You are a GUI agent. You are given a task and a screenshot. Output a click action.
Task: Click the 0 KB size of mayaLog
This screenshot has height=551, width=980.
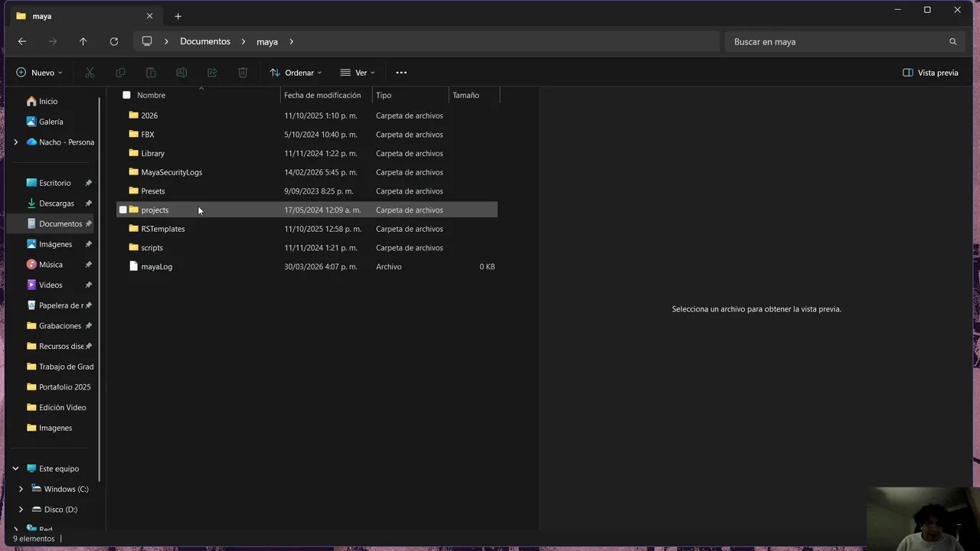coord(487,266)
